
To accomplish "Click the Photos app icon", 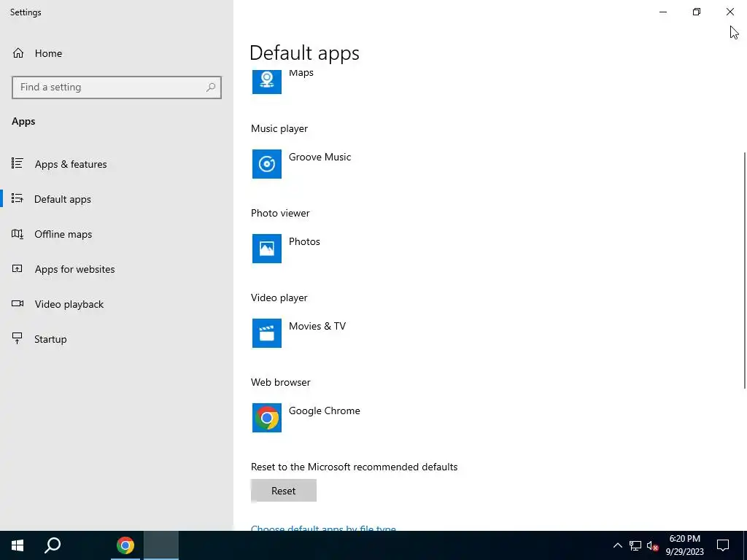I will coord(267,249).
